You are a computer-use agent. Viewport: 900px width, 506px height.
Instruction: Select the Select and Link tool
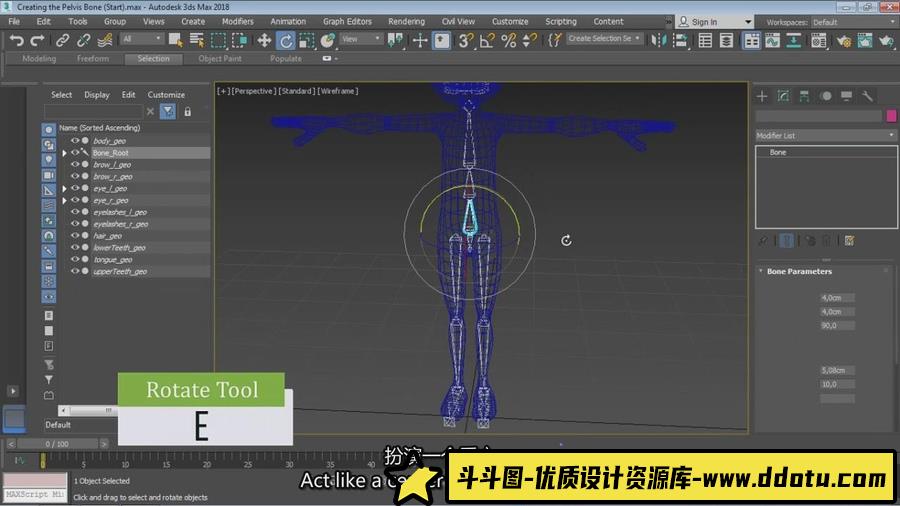[62, 40]
